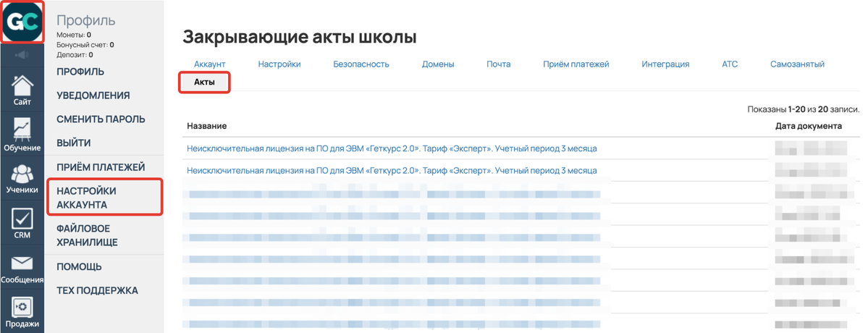The image size is (868, 333).
Task: Open the first Неисключительная лицензия act link
Action: (392, 149)
